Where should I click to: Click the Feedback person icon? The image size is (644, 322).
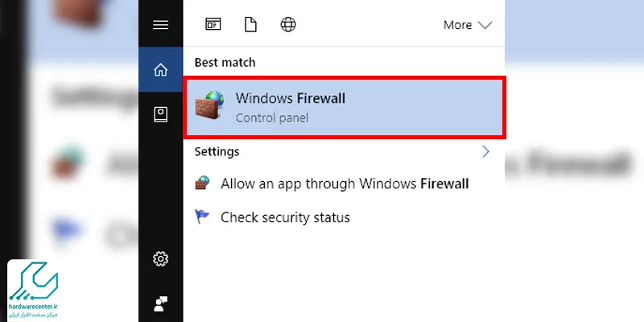(x=161, y=303)
